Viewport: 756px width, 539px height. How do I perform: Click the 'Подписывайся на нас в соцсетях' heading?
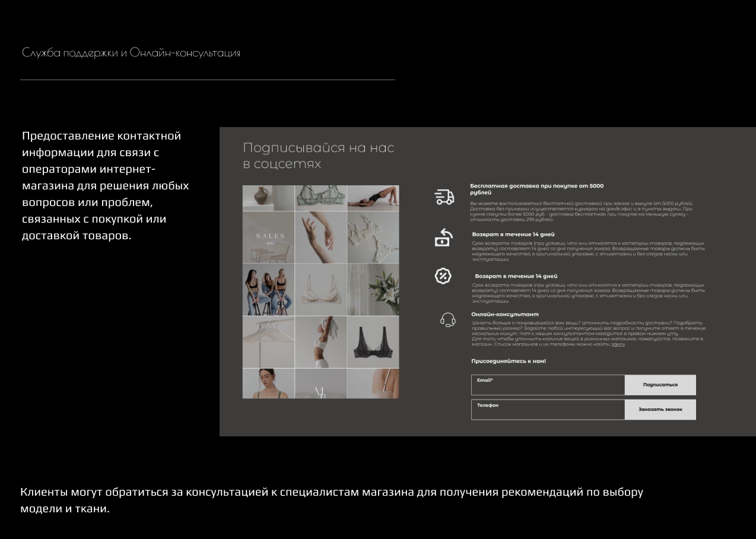pyautogui.click(x=319, y=156)
